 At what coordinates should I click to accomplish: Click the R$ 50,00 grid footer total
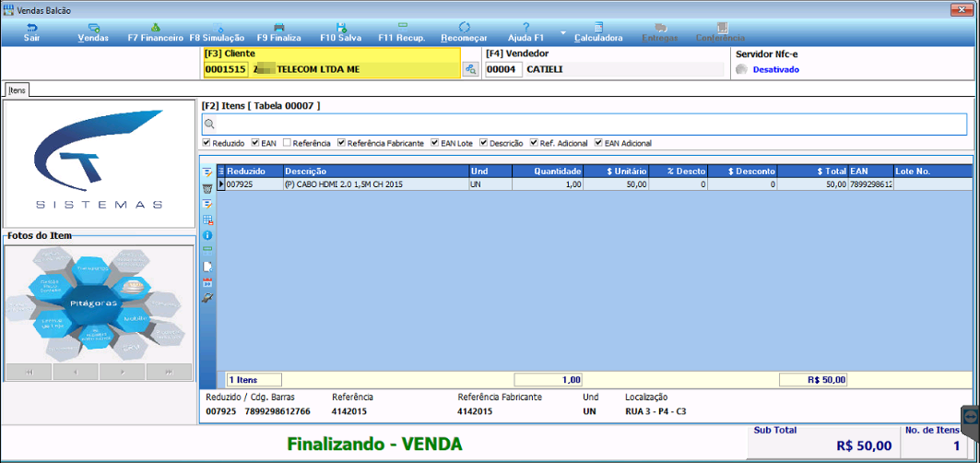[813, 380]
